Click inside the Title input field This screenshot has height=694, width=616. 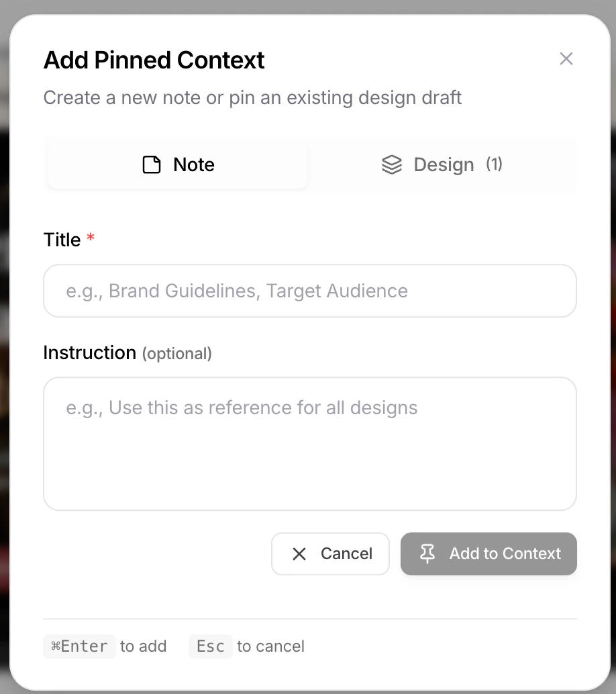click(x=309, y=291)
